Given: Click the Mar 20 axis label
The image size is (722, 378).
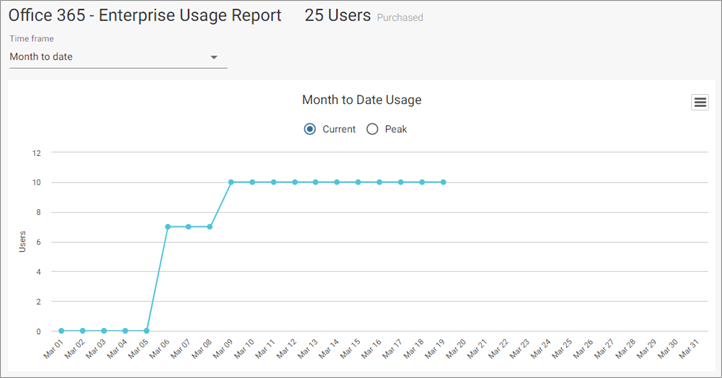Looking at the screenshot, I should (456, 349).
